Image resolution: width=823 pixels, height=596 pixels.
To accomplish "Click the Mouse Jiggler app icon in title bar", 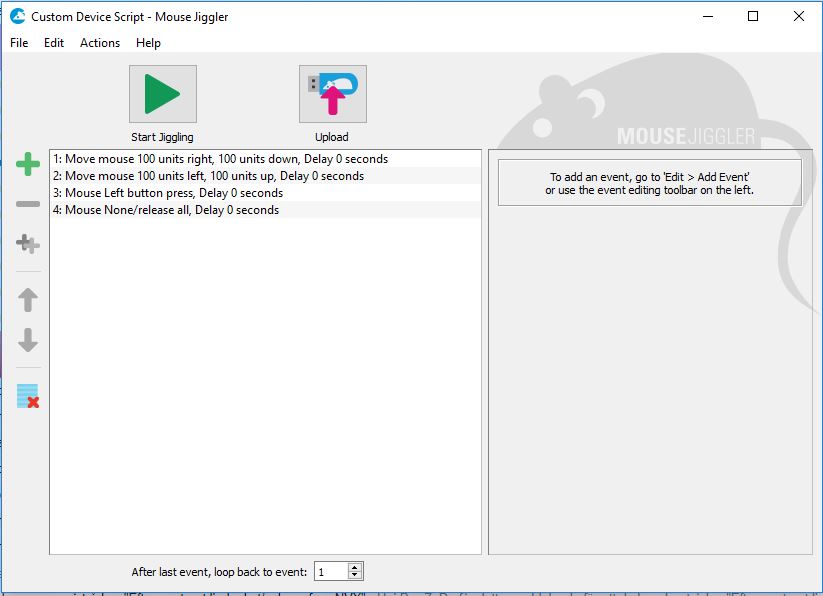I will 18,16.
